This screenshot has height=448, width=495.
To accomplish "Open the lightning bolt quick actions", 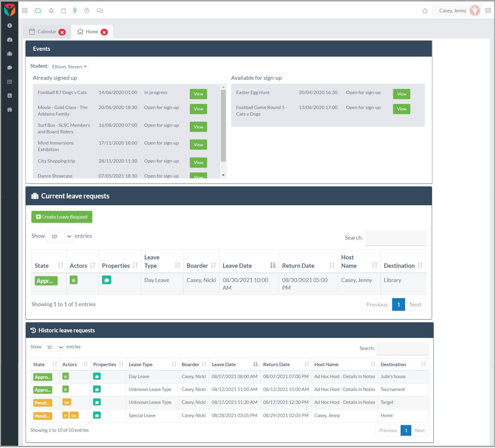I will click(75, 11).
